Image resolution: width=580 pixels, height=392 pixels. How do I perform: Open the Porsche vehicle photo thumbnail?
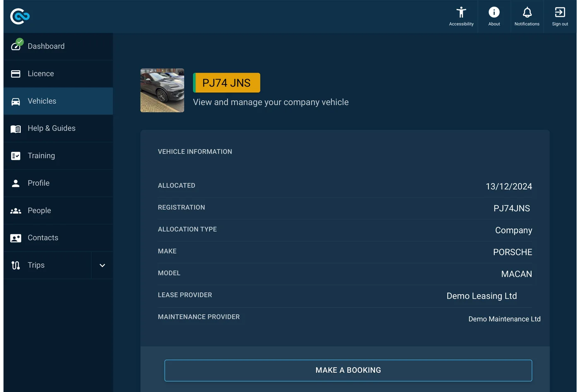click(x=162, y=90)
